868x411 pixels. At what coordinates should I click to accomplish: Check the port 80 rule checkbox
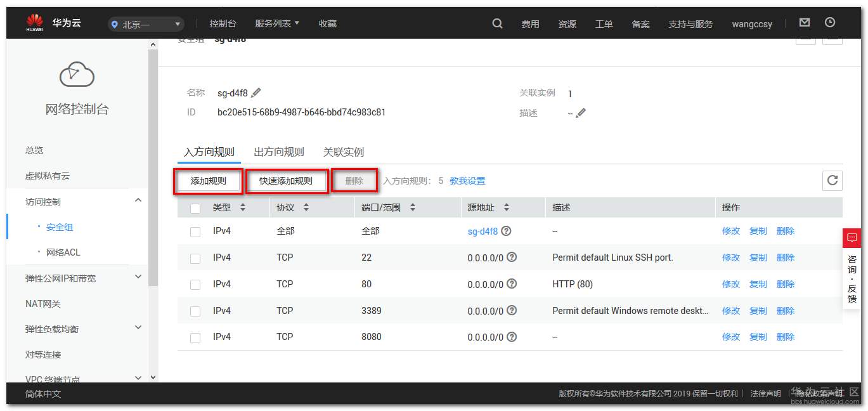point(195,285)
